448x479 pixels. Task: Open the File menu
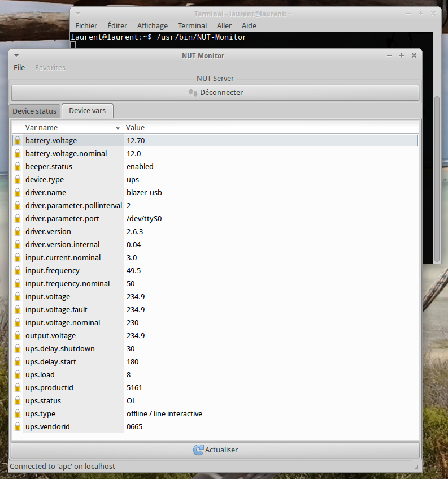[x=19, y=67]
